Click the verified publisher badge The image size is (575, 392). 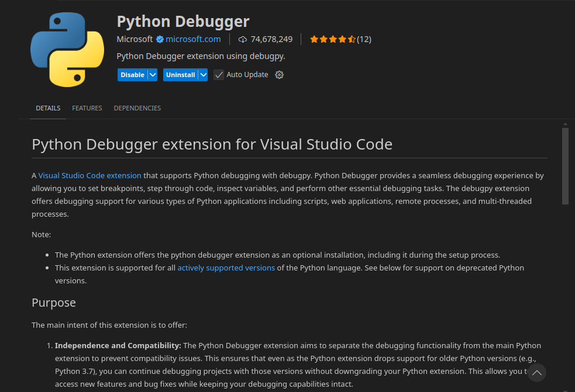pos(159,39)
